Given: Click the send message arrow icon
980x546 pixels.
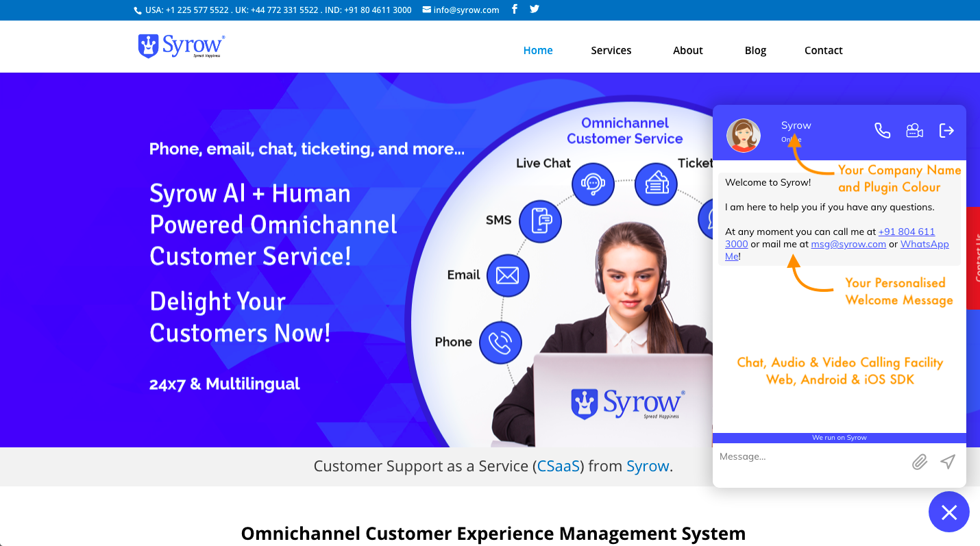Looking at the screenshot, I should click(948, 462).
